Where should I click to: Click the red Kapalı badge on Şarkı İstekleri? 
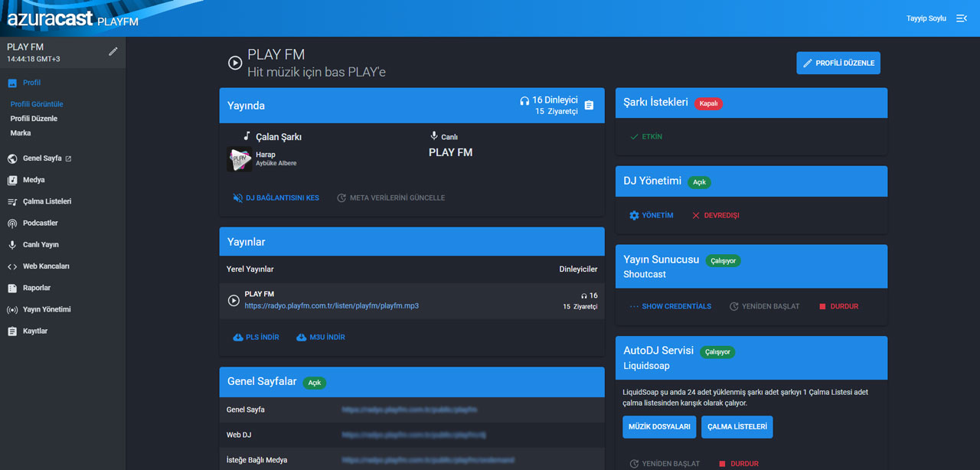(x=708, y=103)
